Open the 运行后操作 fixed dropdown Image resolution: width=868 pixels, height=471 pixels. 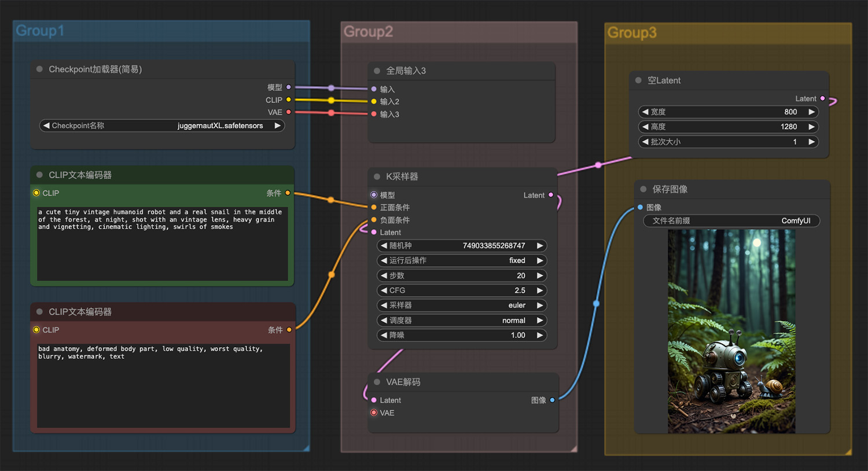pyautogui.click(x=462, y=260)
